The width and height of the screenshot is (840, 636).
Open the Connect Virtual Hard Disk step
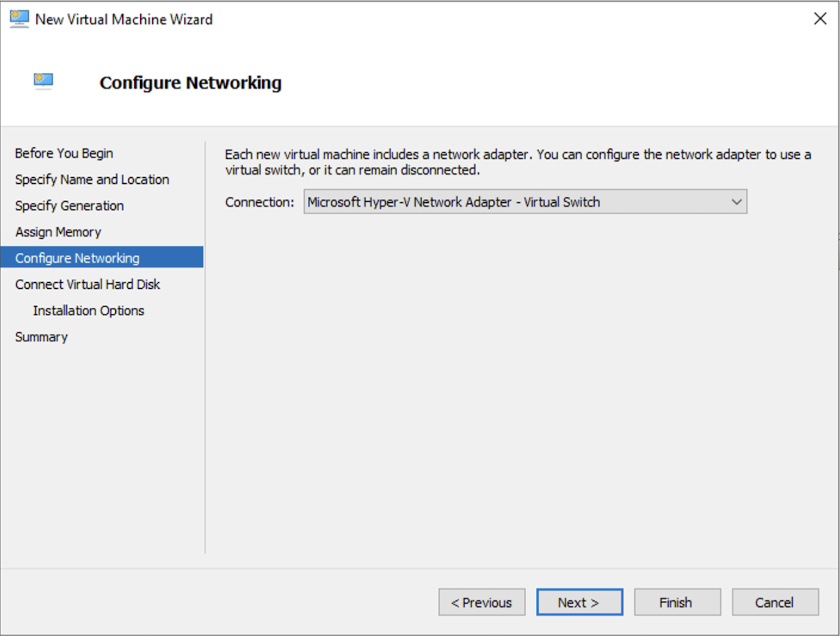click(x=87, y=284)
